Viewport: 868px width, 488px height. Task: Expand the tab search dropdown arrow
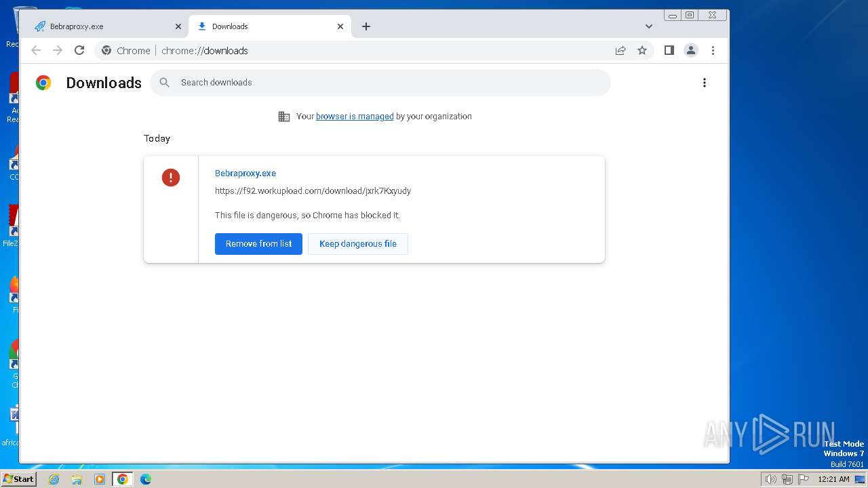649,26
